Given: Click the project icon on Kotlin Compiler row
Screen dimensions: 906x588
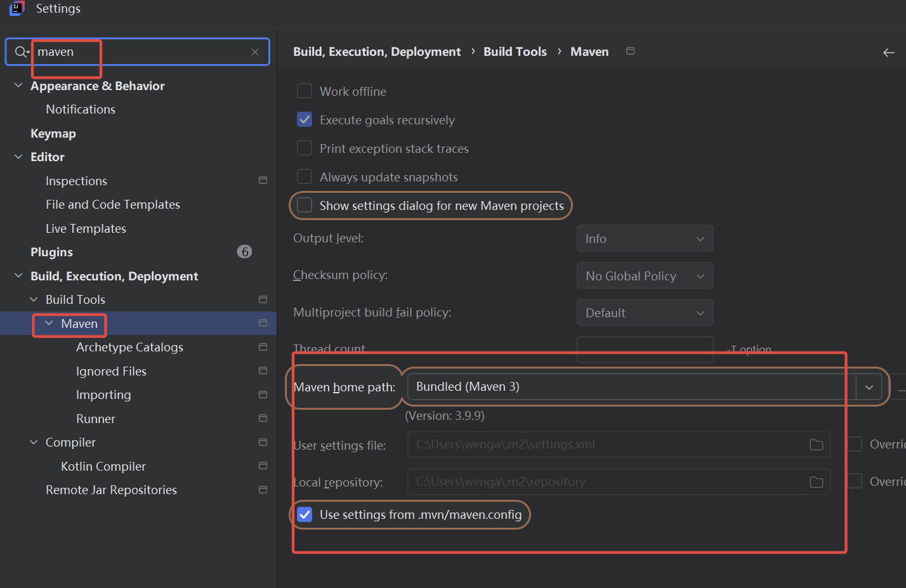Looking at the screenshot, I should click(263, 466).
